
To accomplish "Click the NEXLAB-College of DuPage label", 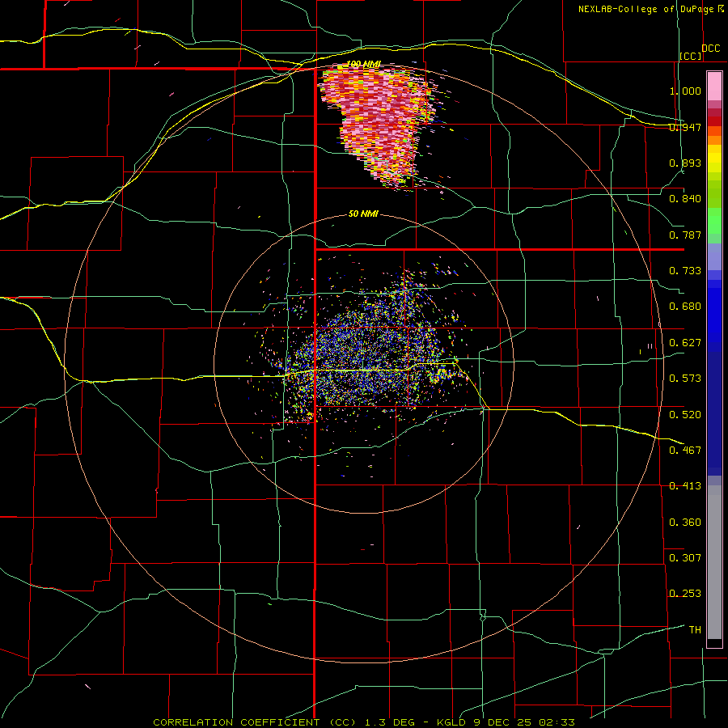I will coord(646,9).
